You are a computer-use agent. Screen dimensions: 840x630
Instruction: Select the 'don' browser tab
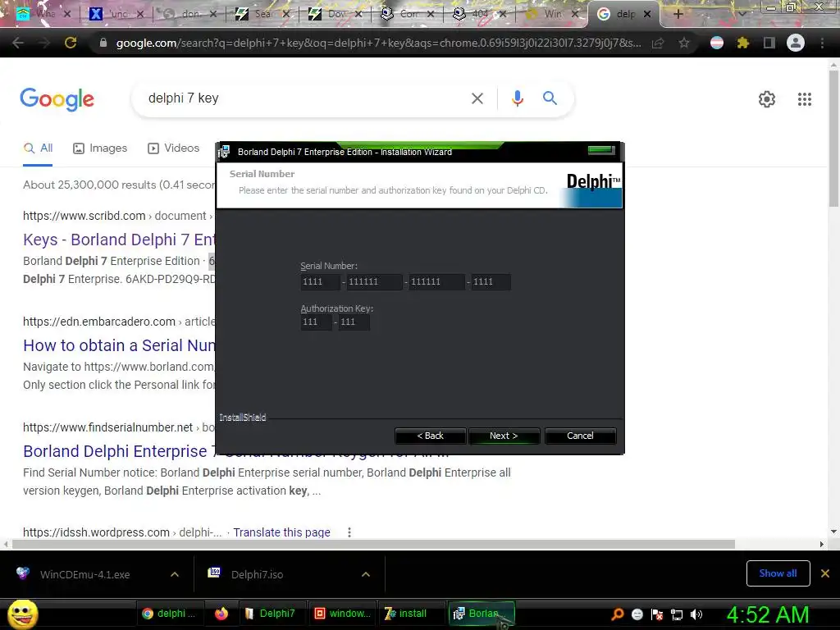pos(190,14)
